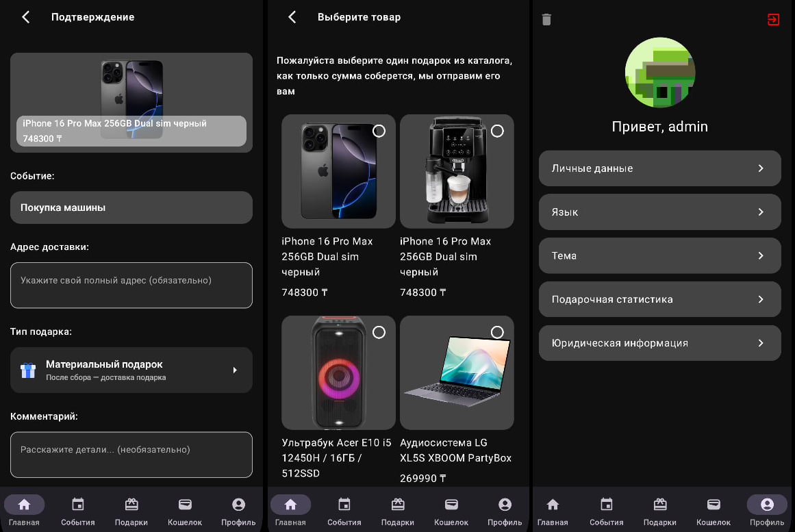Tap the Событие label
This screenshot has height=532, width=795.
pyautogui.click(x=32, y=176)
